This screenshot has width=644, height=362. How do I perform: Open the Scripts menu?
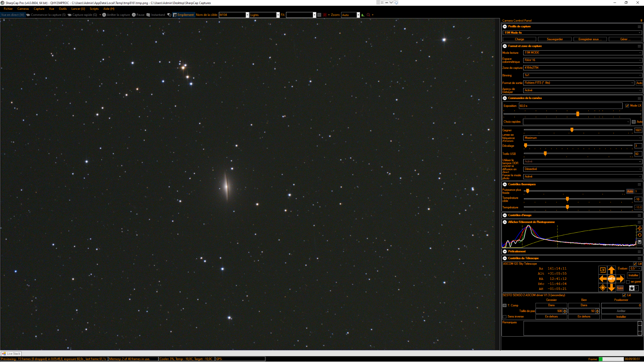tap(94, 9)
